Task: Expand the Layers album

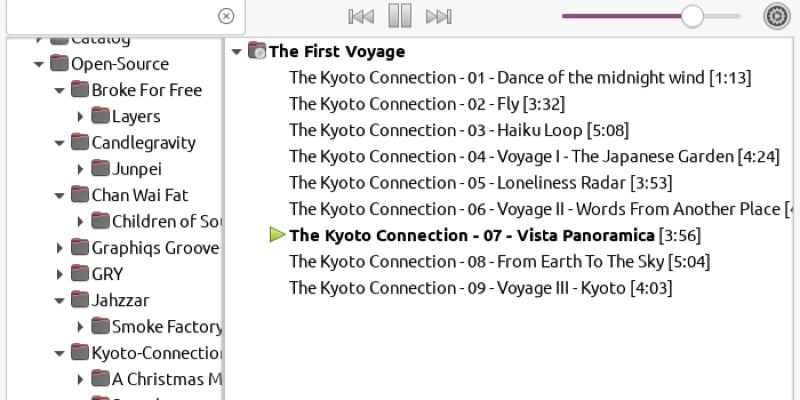Action: (80, 116)
